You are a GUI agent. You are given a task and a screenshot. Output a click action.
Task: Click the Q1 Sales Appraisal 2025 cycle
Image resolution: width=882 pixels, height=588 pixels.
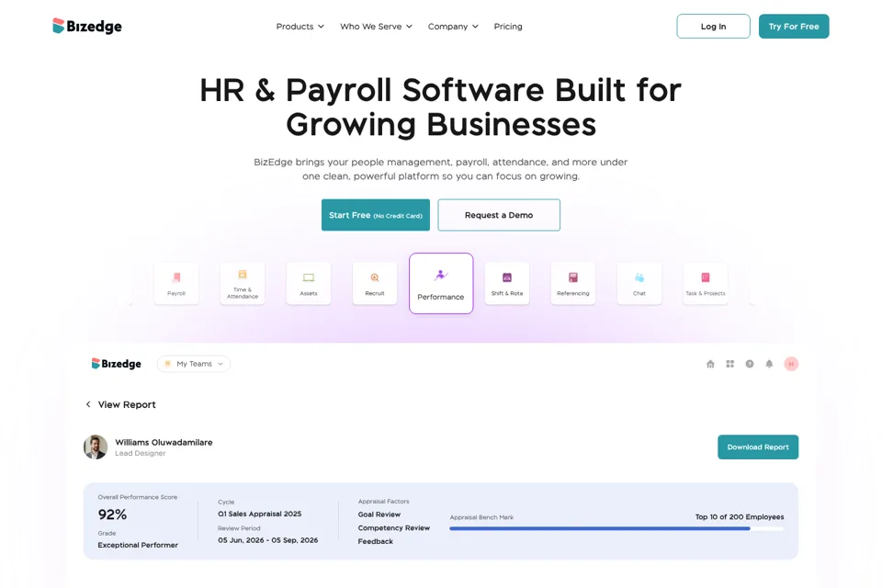(x=259, y=514)
